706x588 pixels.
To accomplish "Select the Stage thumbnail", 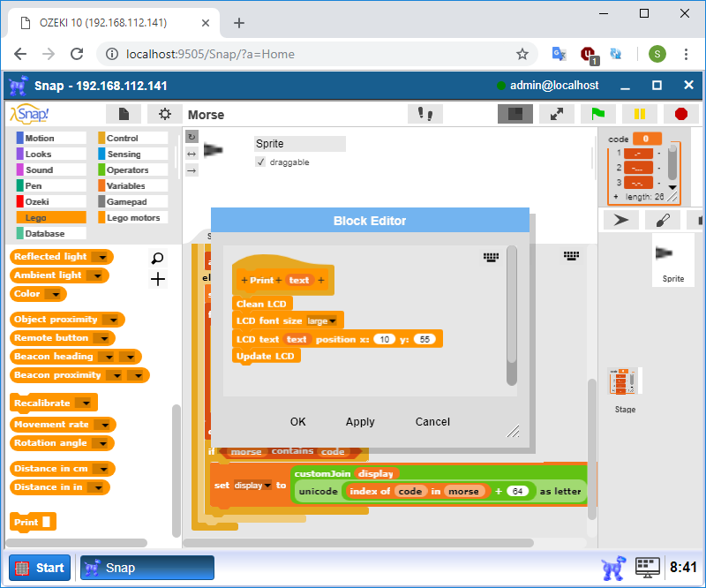I will 625,390.
